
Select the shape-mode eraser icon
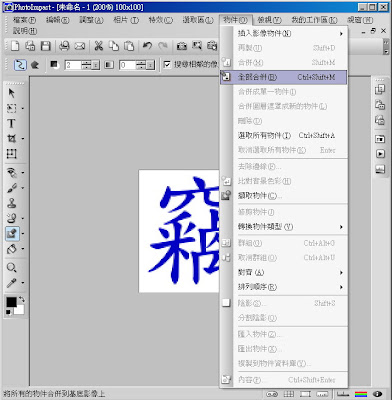(x=35, y=65)
